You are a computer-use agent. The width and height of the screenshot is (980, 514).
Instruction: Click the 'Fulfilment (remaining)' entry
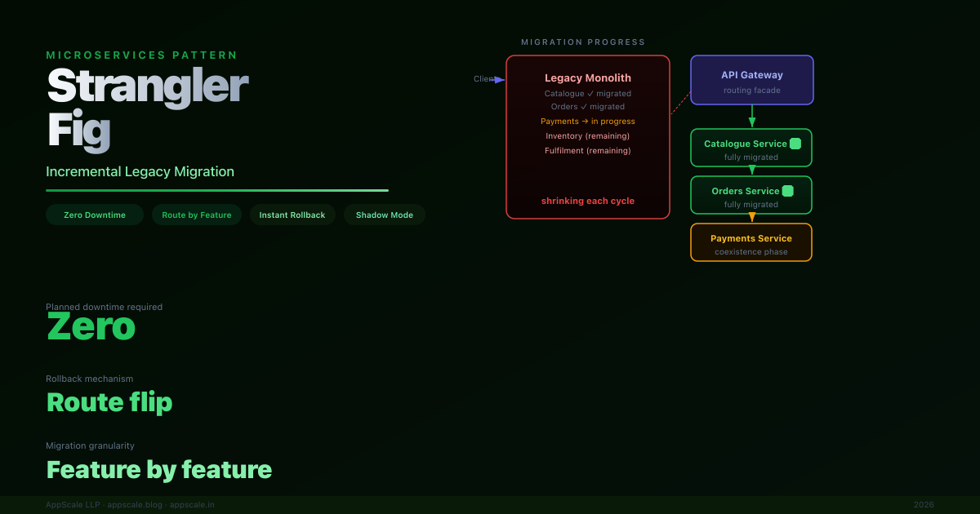pyautogui.click(x=587, y=151)
